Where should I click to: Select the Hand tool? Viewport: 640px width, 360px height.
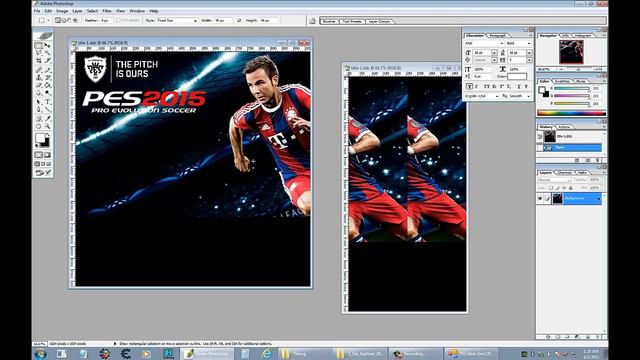(x=38, y=127)
